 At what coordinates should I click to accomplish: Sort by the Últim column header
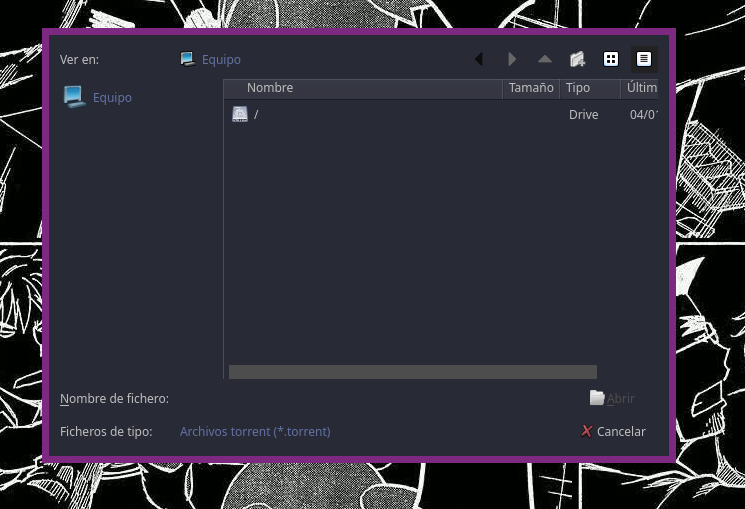click(640, 88)
